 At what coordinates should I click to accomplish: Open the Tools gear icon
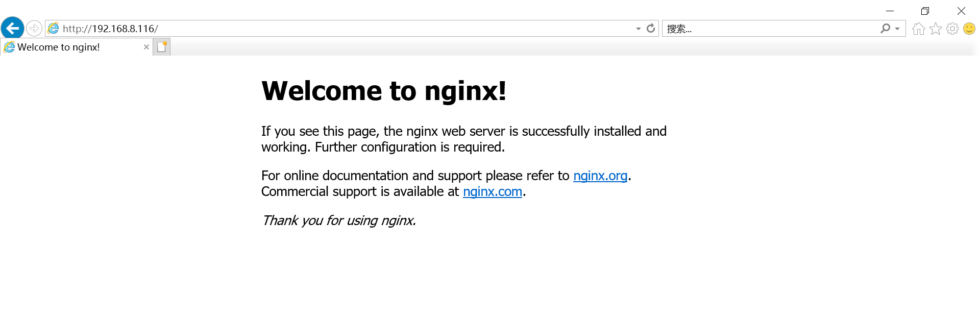[x=952, y=29]
